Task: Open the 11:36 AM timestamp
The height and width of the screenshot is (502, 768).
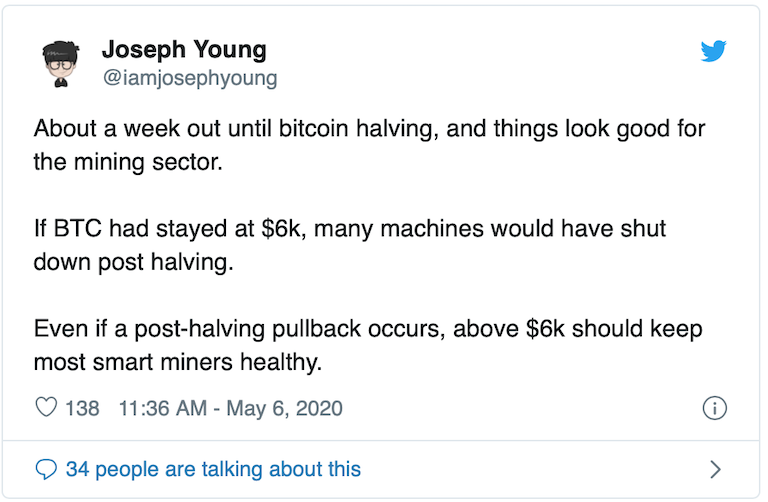Action: (160, 408)
